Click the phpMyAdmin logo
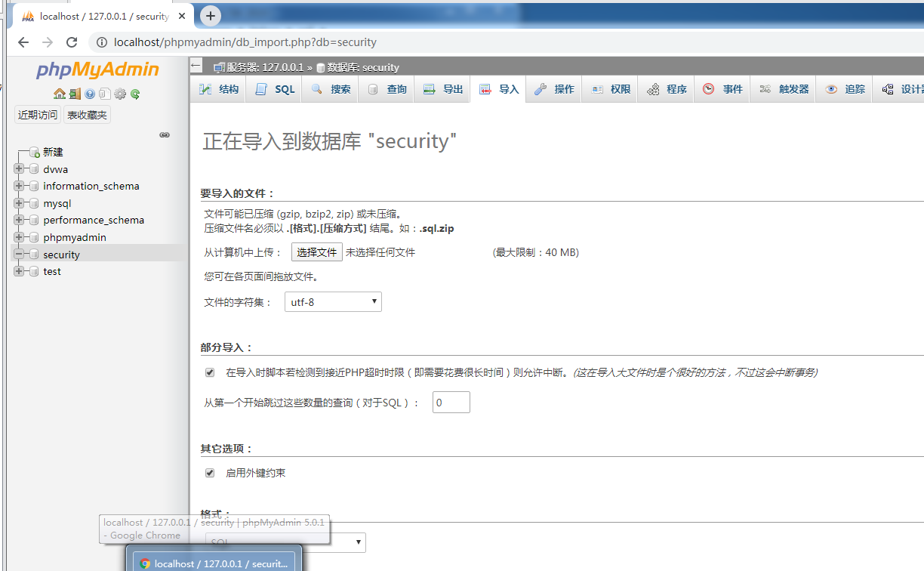The height and width of the screenshot is (571, 924). 99,70
